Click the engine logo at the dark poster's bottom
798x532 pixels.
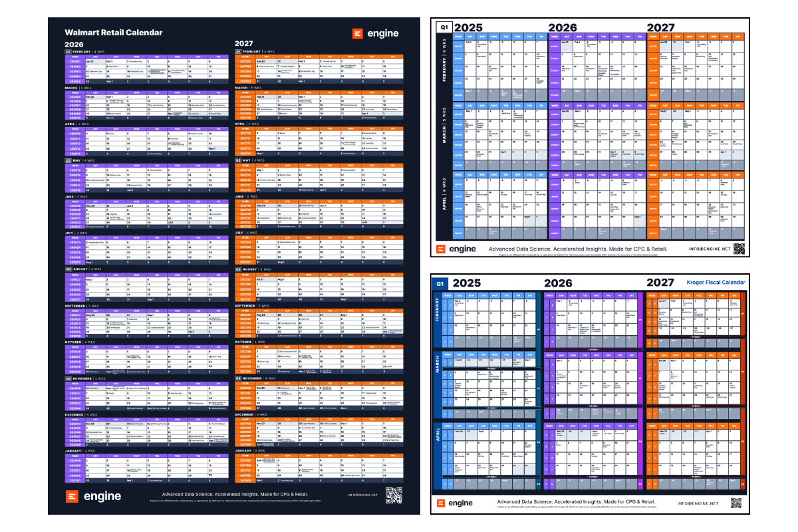pyautogui.click(x=93, y=496)
